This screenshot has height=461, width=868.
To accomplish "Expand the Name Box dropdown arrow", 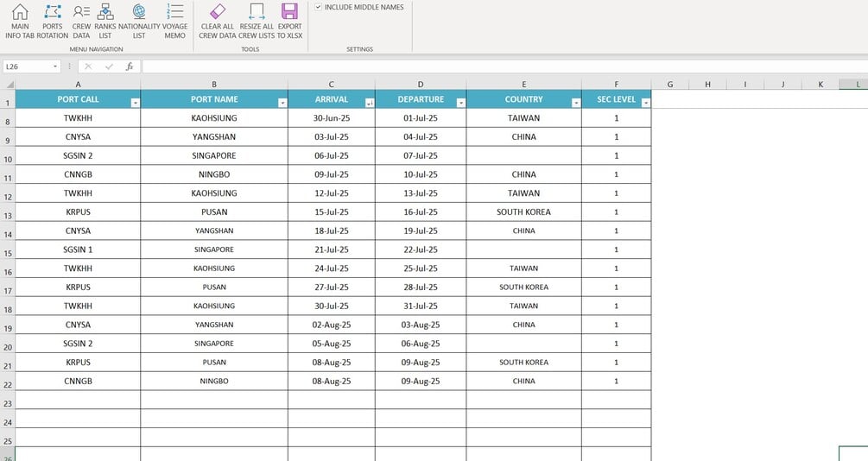I will [55, 66].
